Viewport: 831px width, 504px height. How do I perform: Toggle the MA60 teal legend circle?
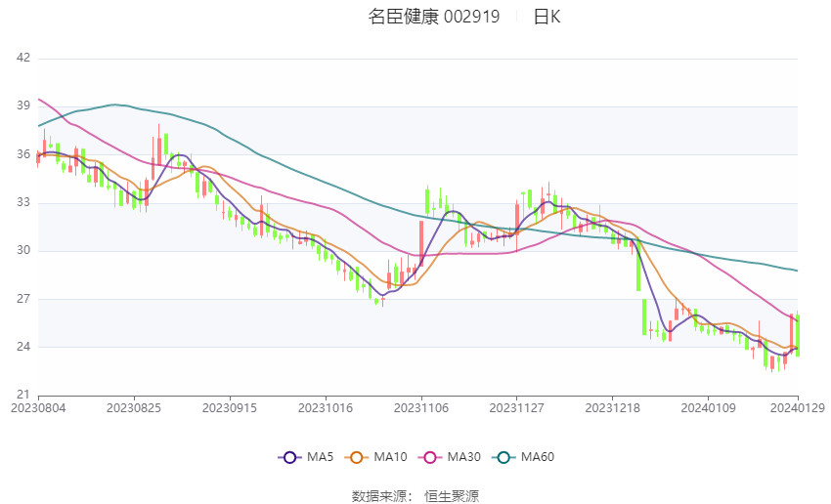point(503,457)
